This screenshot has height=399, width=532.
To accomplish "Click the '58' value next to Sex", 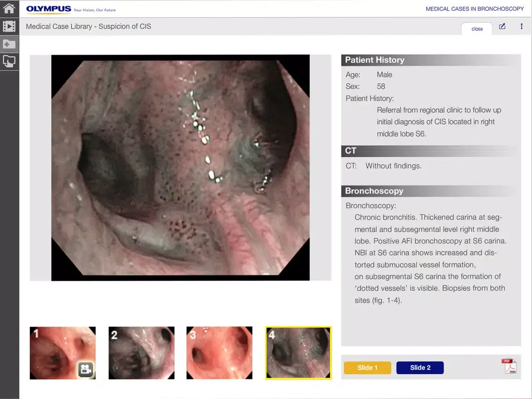I will coord(381,87).
